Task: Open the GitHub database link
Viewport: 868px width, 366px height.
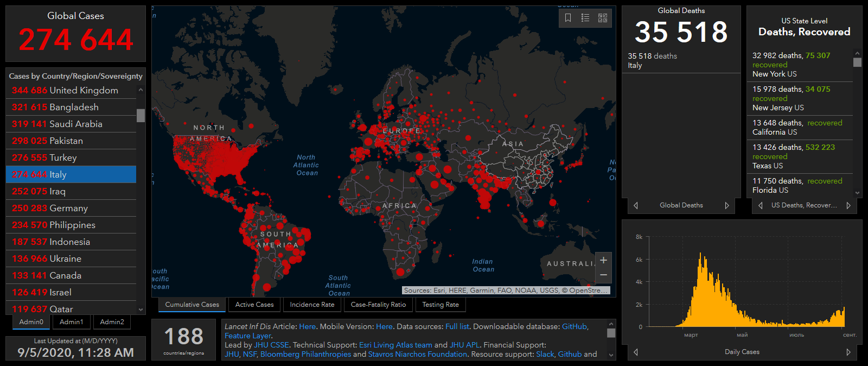Action: pos(574,326)
